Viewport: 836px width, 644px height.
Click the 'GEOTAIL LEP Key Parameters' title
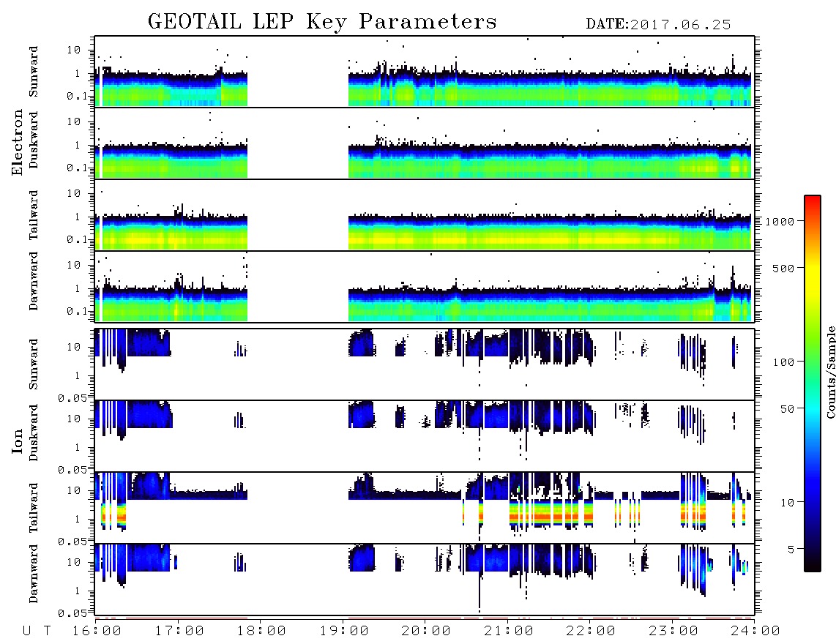coord(322,22)
